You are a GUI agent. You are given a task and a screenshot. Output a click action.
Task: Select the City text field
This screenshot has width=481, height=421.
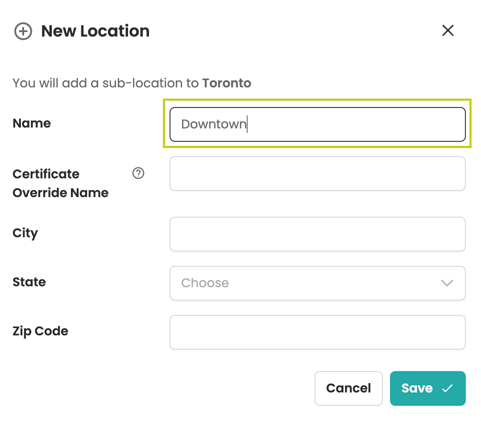click(x=317, y=234)
